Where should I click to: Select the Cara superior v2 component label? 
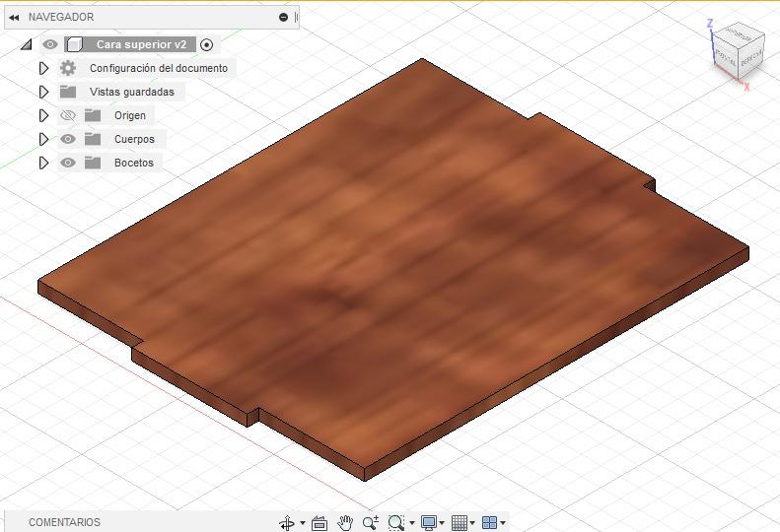tap(141, 44)
